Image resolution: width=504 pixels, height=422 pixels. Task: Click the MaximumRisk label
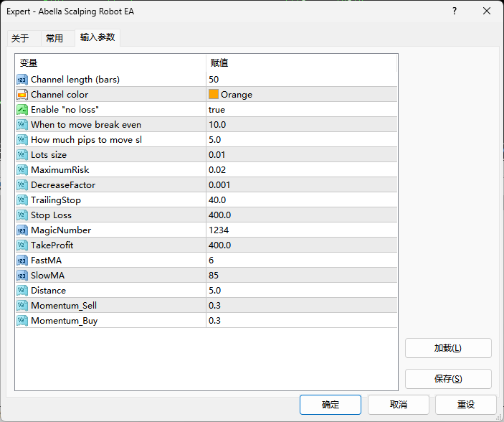[x=60, y=170]
